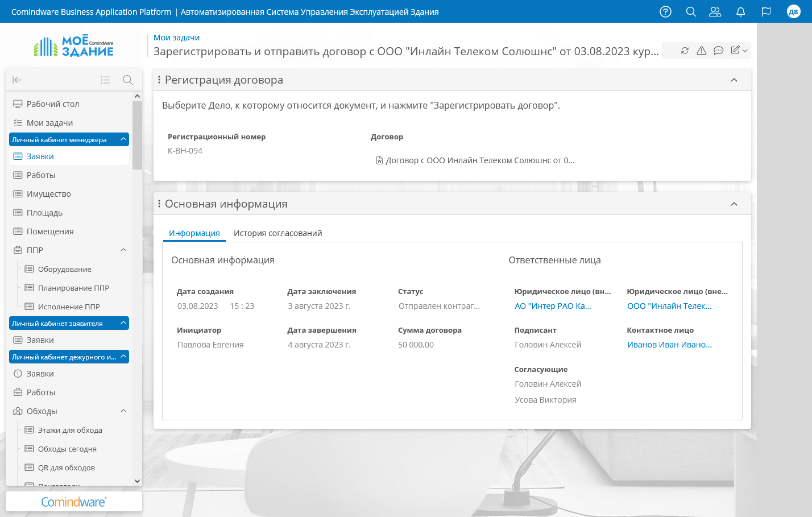Click completion date 4 августа 2023 г.
Image resolution: width=812 pixels, height=517 pixels.
tap(319, 345)
